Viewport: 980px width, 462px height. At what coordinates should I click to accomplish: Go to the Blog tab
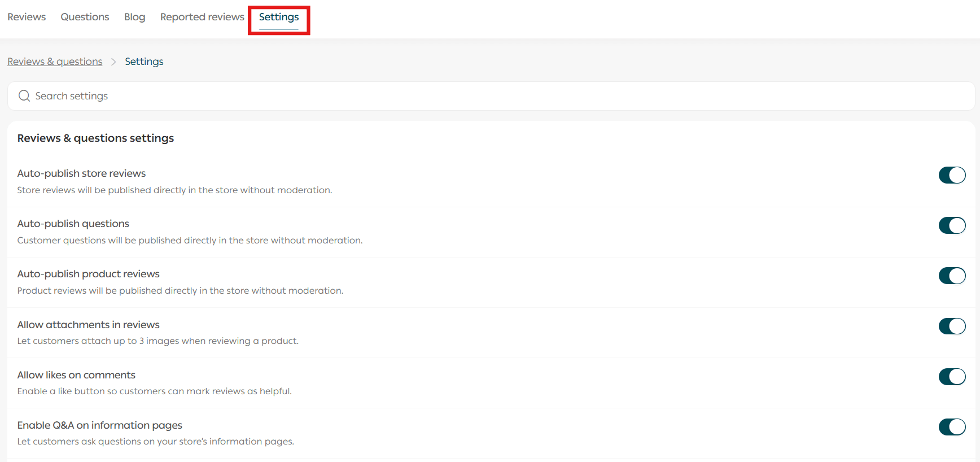134,17
